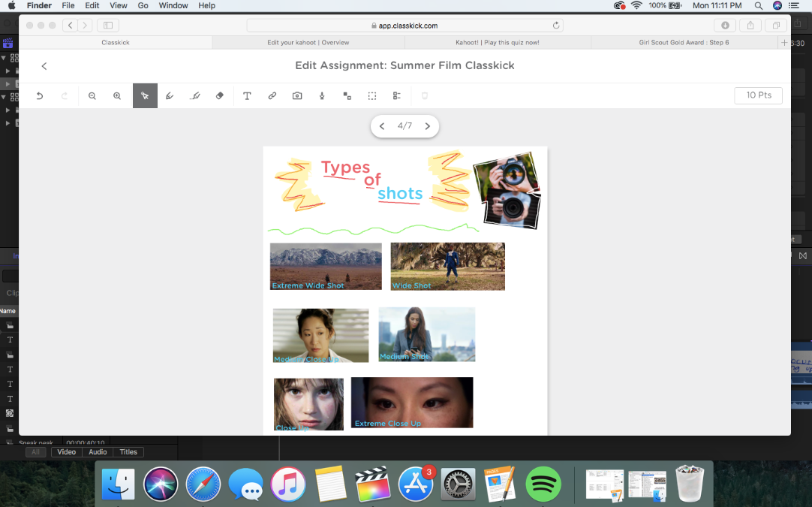Open the camera image tool
812x507 pixels.
click(x=297, y=96)
